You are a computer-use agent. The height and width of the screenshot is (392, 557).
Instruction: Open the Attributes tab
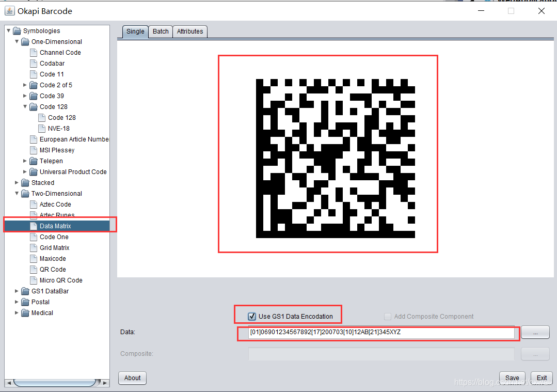coord(190,32)
